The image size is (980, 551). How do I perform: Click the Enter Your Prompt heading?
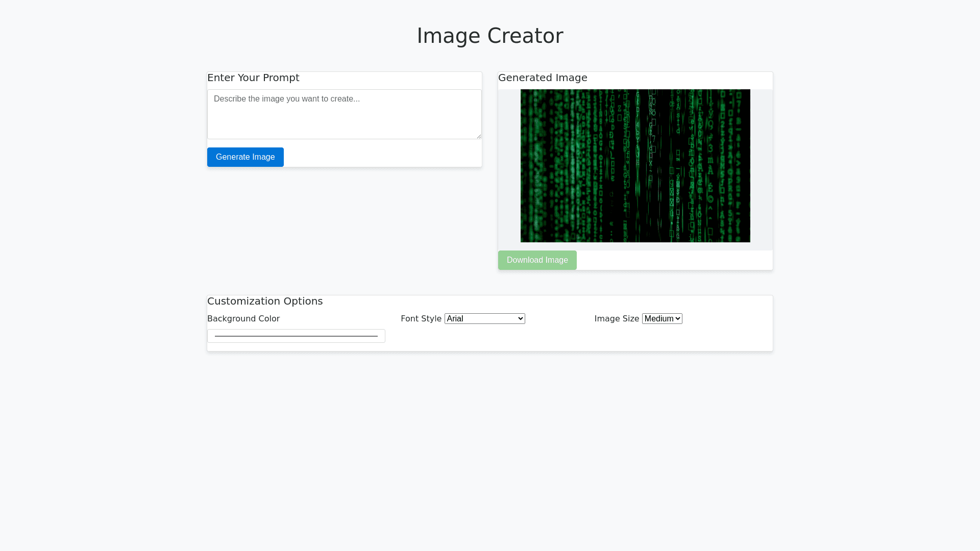[253, 78]
